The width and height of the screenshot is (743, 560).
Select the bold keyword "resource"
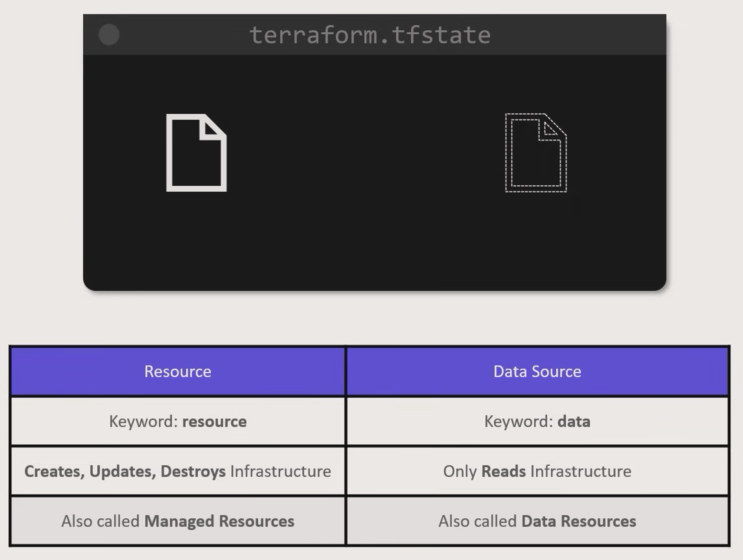click(x=214, y=422)
